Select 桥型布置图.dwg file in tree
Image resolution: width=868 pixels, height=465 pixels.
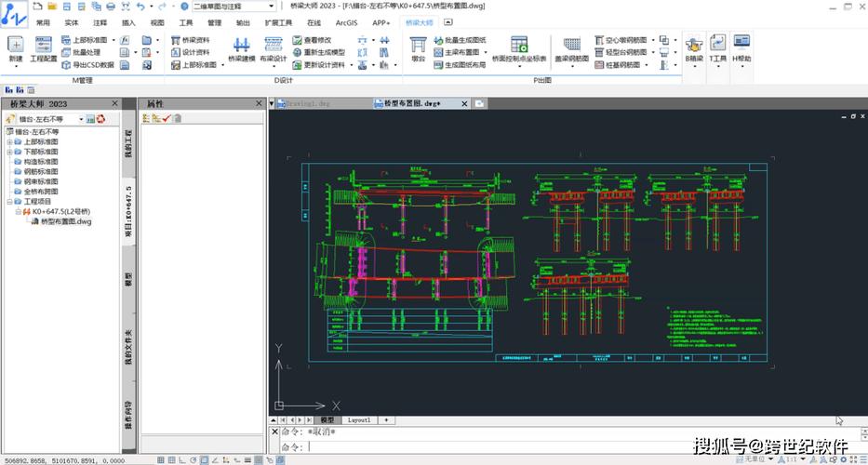[x=66, y=221]
